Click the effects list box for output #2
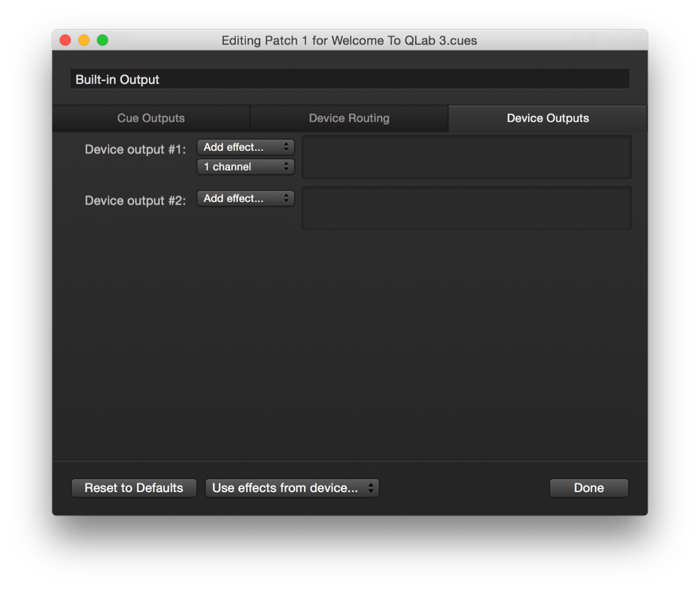This screenshot has height=590, width=700. point(467,208)
